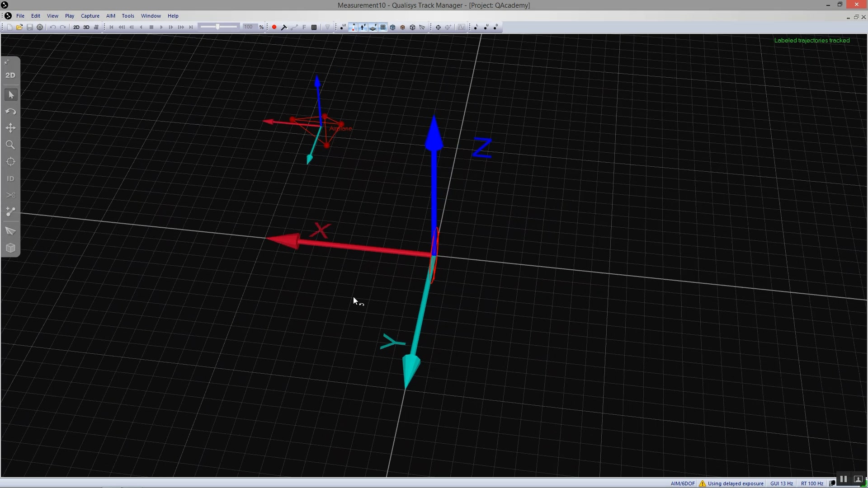Select the translate (move) tool

(x=10, y=128)
